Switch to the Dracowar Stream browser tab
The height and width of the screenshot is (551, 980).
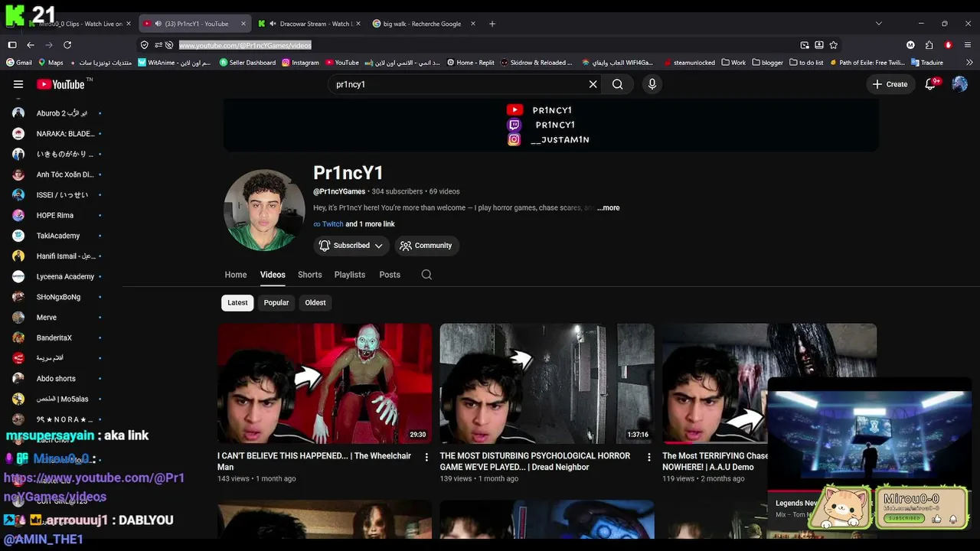309,24
